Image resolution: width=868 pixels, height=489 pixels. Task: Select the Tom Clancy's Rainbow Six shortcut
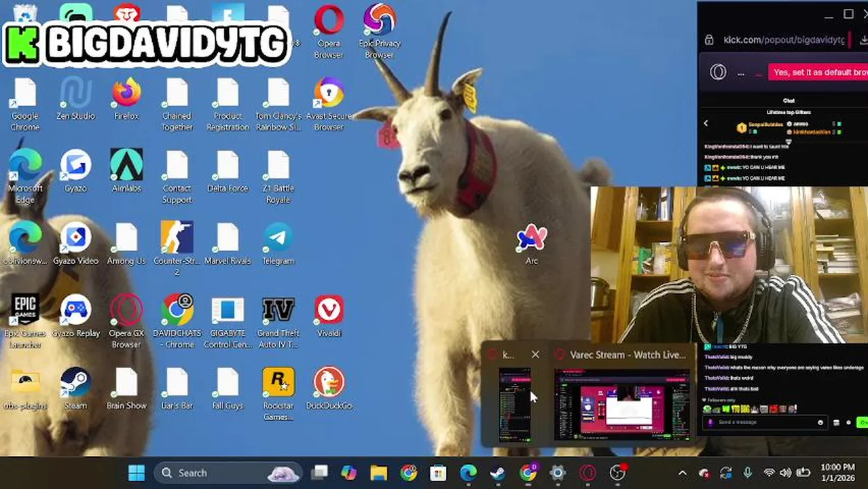point(278,104)
